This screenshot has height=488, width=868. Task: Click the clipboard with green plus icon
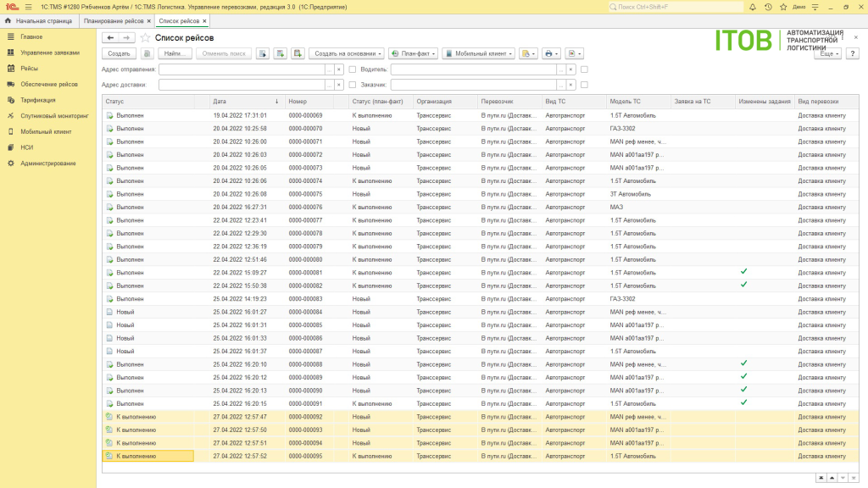(x=298, y=53)
